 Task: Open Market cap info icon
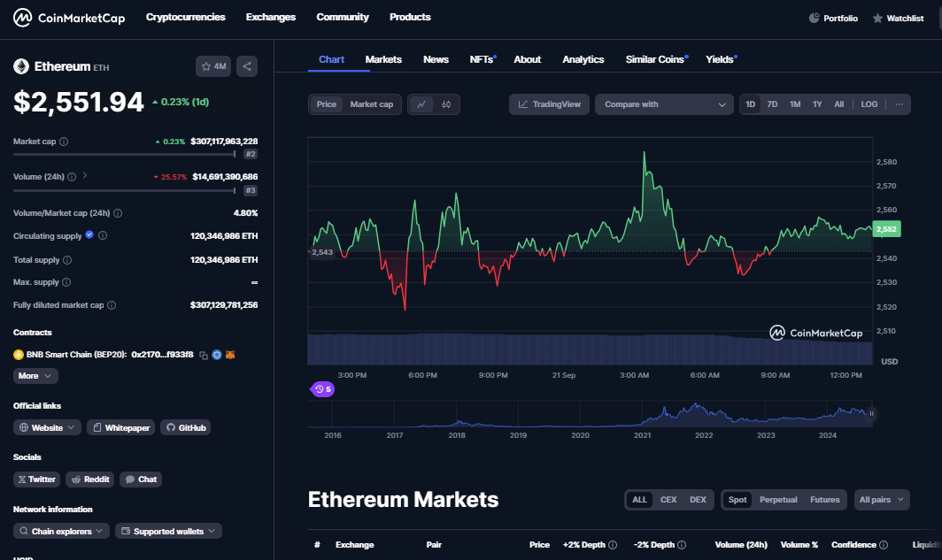pos(64,142)
